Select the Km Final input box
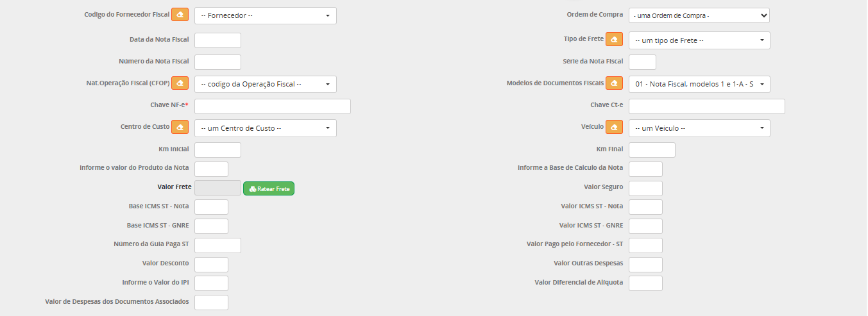 652,150
